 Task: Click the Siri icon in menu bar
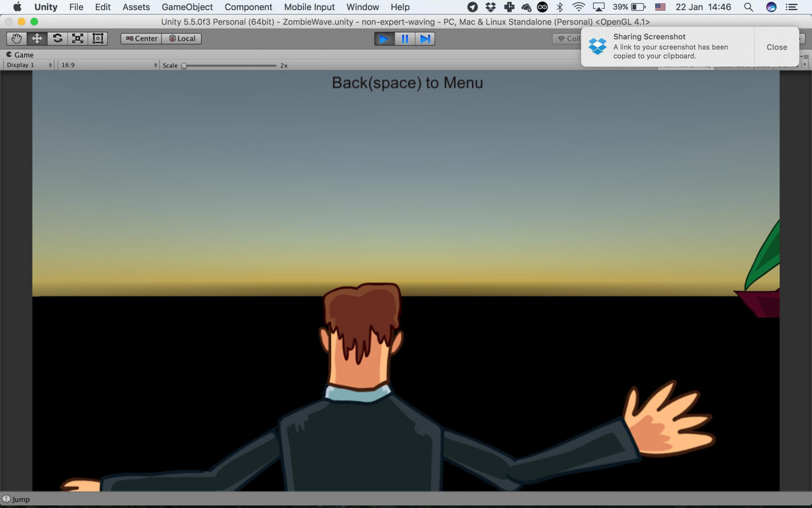771,7
